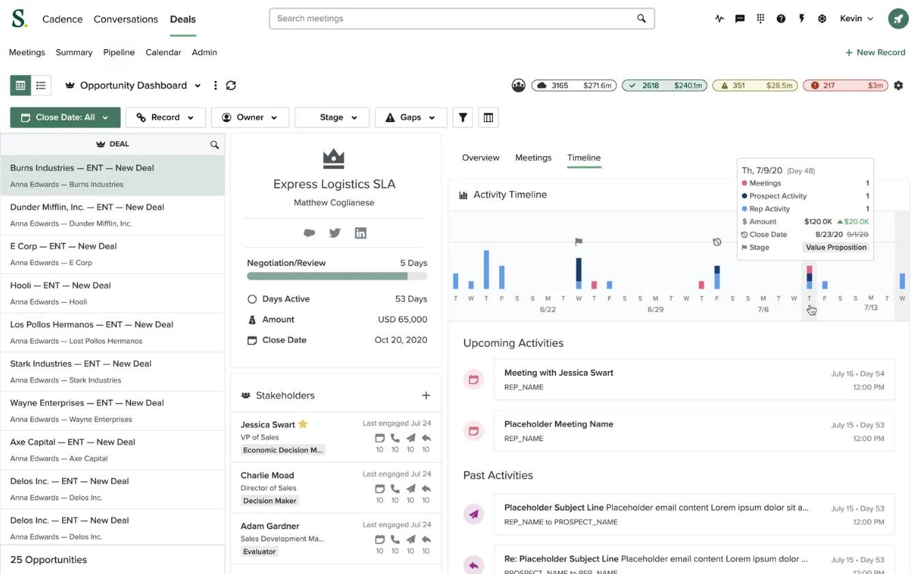Open the Calendar sub-tab

[163, 52]
